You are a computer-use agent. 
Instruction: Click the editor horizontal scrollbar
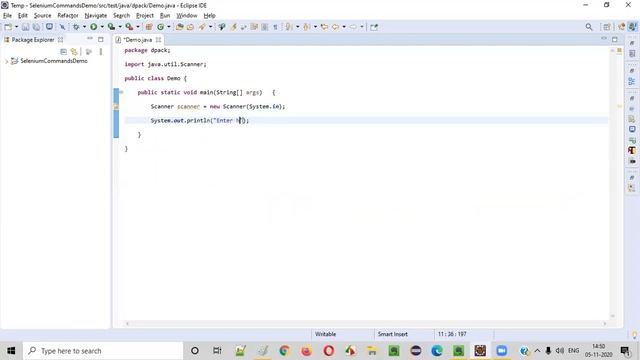(366, 323)
